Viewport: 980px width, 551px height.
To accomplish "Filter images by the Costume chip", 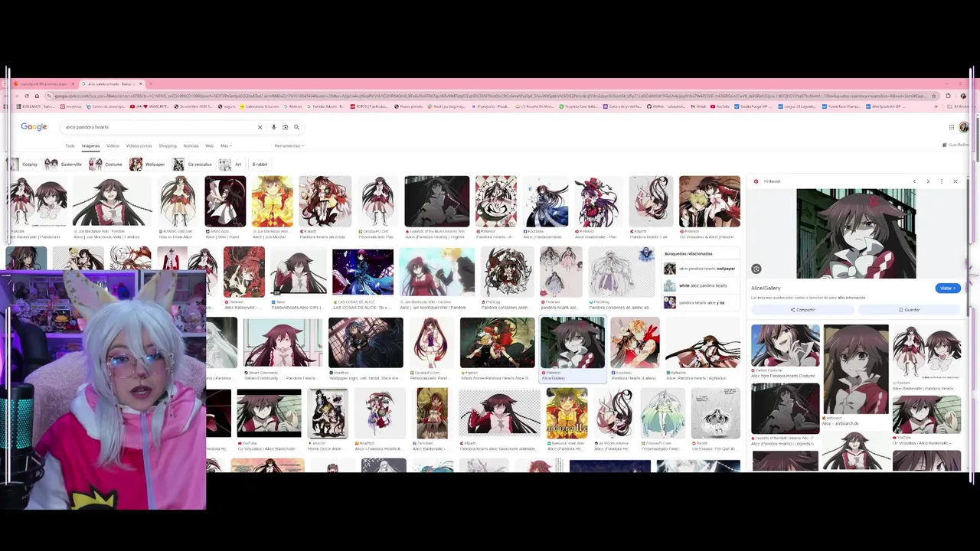I will click(106, 164).
